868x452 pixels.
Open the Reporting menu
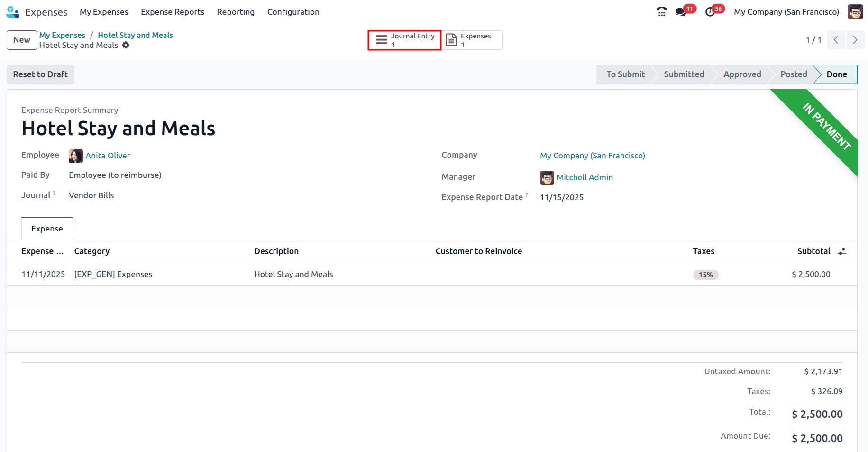point(236,12)
